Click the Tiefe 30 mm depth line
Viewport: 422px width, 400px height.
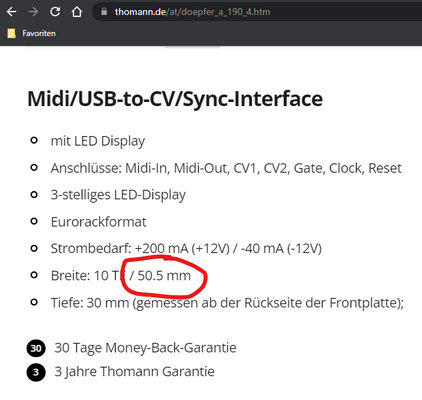pyautogui.click(x=227, y=303)
